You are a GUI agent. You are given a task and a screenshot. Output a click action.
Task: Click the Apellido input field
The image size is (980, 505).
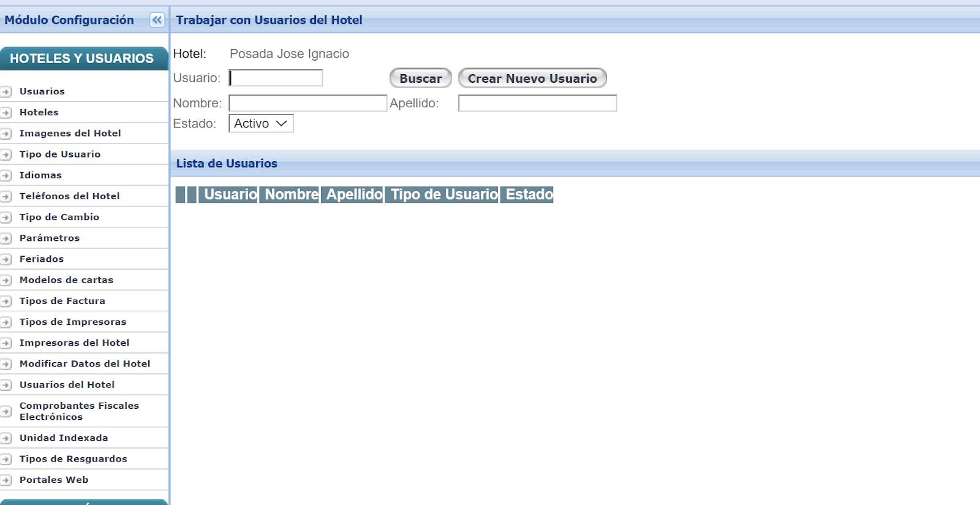point(537,103)
